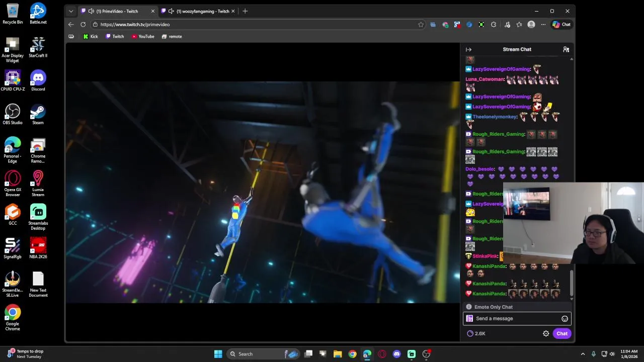Open the Kick bookmark

point(91,36)
